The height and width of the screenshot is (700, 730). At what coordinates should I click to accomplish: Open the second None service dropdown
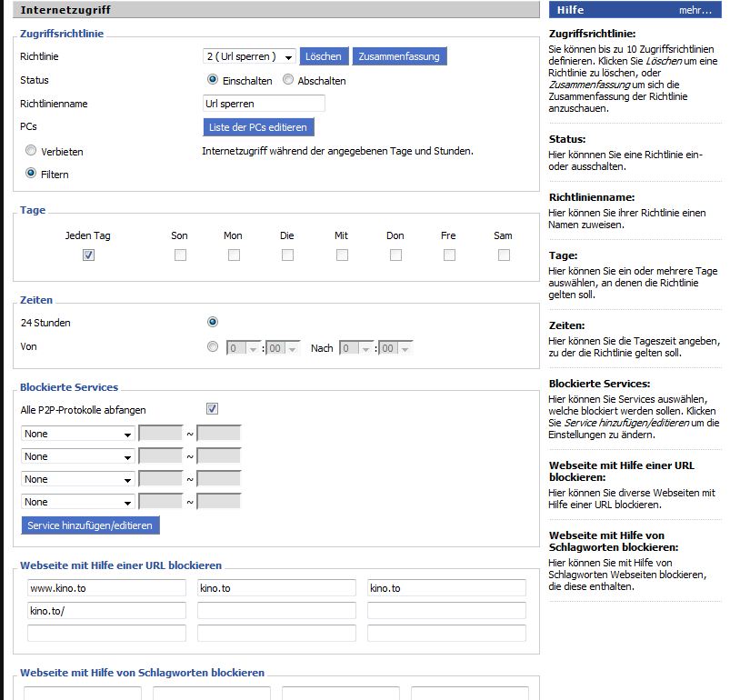[x=78, y=456]
